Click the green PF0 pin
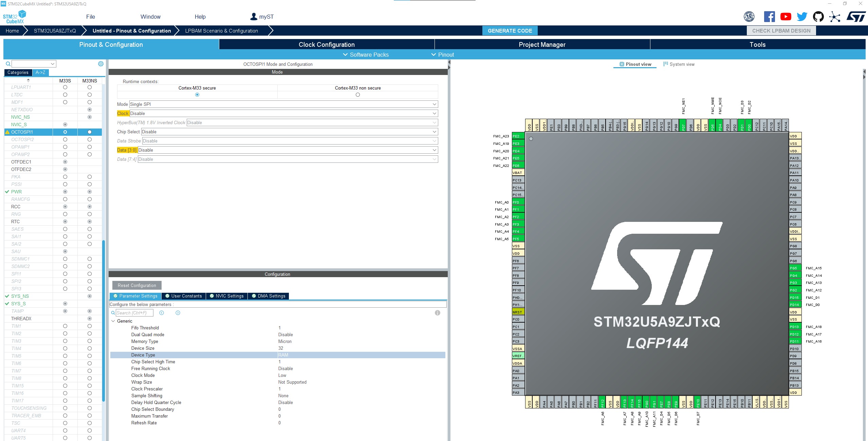Image resolution: width=868 pixels, height=441 pixels. [518, 202]
